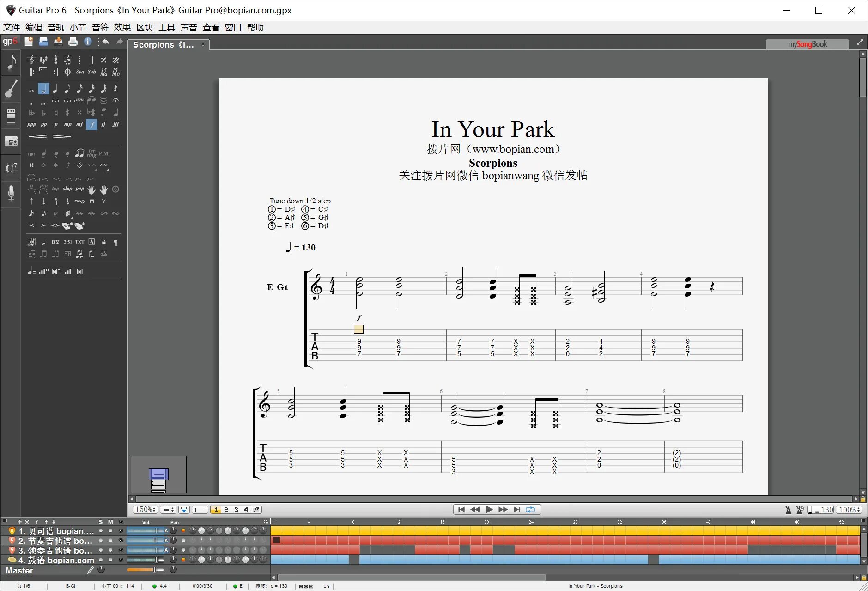This screenshot has width=868, height=591.
Task: Select the fff dynamic
Action: [115, 124]
